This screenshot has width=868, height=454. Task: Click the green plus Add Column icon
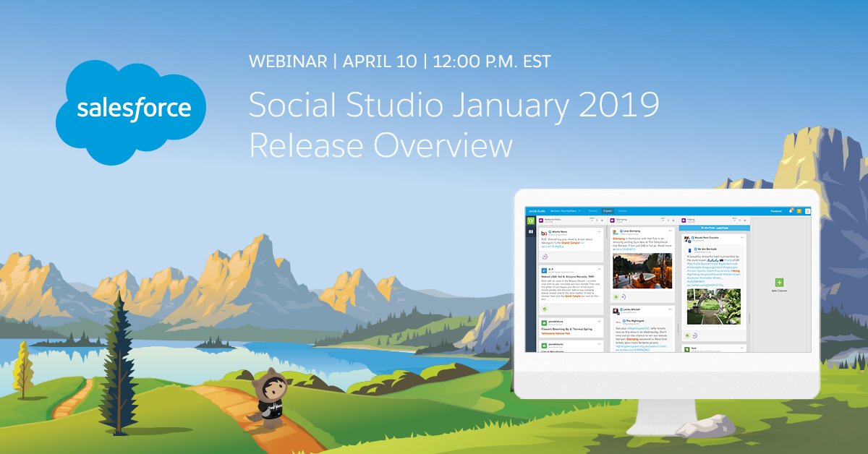(779, 283)
